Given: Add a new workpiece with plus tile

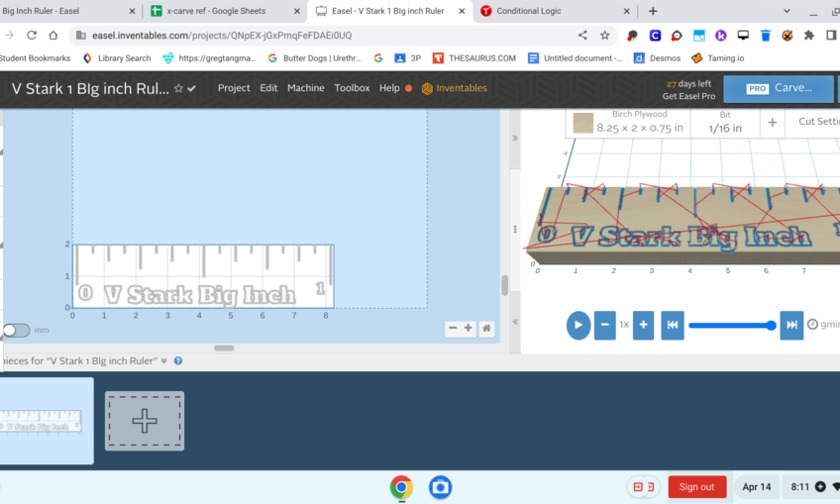Looking at the screenshot, I should pyautogui.click(x=145, y=421).
